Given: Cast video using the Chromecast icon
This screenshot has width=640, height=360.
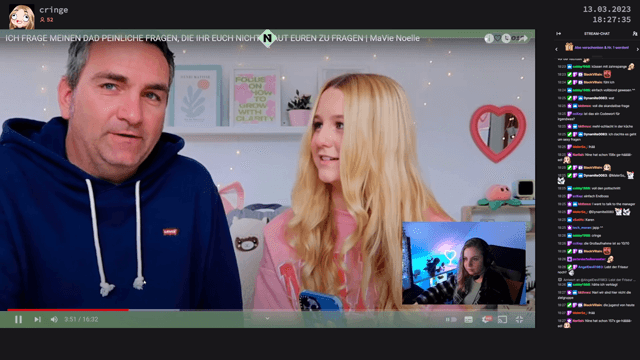Looking at the screenshot, I should coord(502,320).
